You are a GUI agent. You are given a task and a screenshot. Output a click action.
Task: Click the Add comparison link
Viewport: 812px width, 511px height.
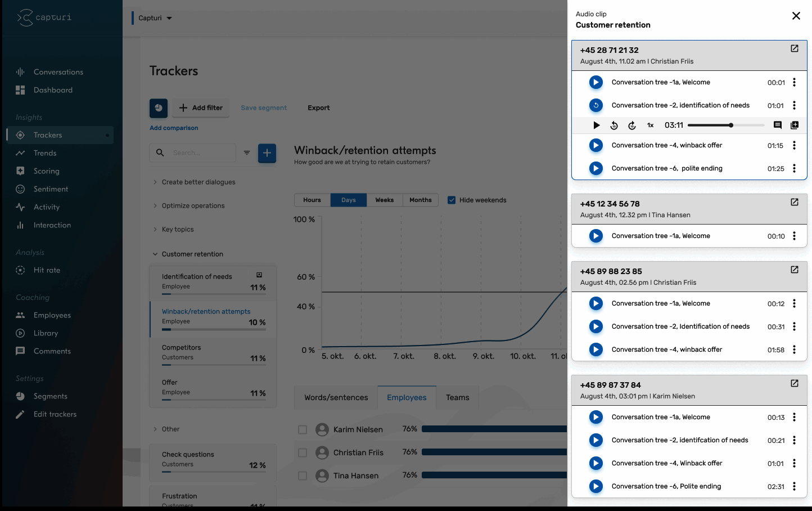tap(174, 128)
